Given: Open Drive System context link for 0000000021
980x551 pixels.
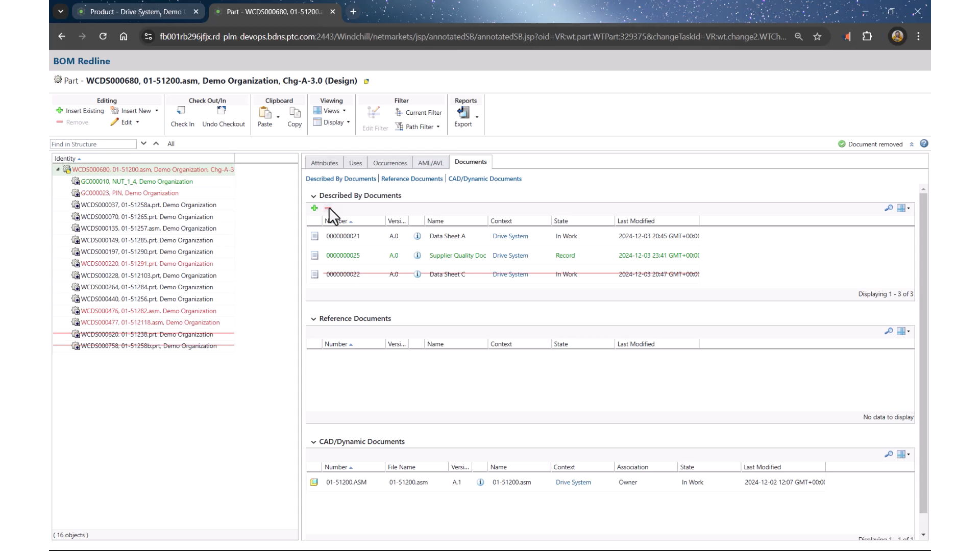Looking at the screenshot, I should [x=510, y=236].
